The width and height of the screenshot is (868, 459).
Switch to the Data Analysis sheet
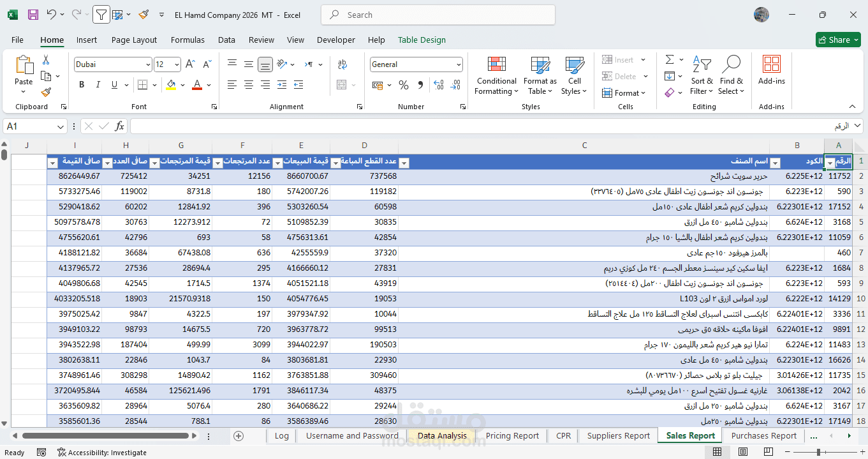[x=442, y=435]
